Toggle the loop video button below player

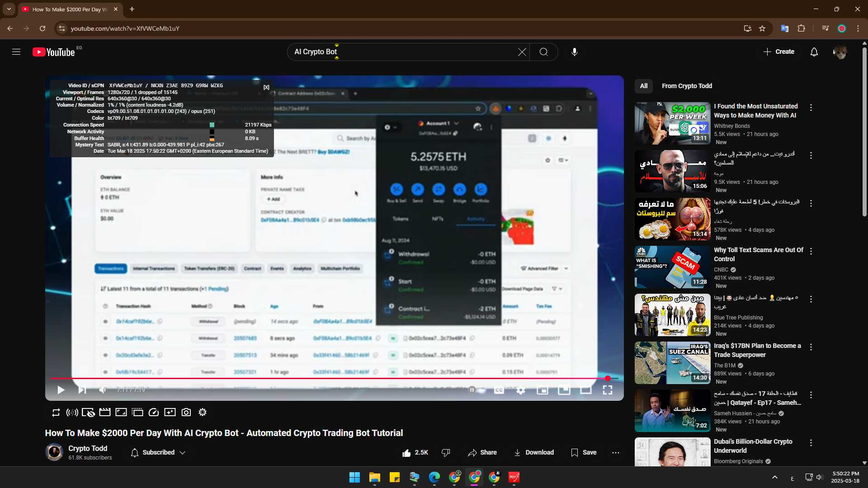56,412
